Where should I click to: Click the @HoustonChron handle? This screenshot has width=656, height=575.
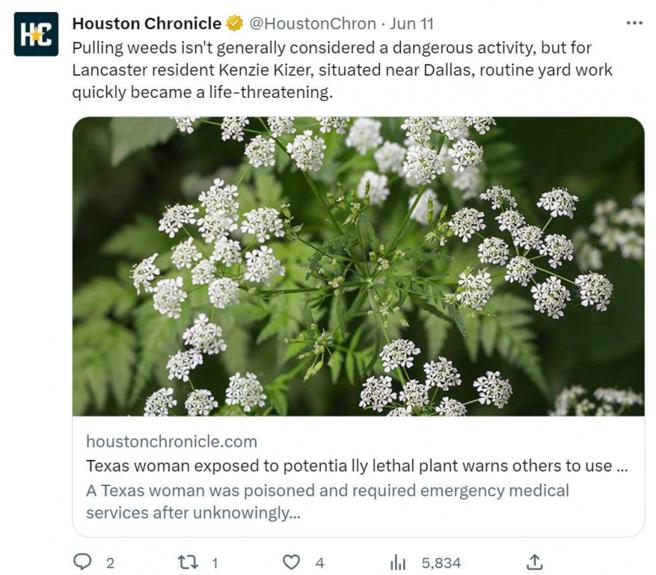tap(312, 23)
